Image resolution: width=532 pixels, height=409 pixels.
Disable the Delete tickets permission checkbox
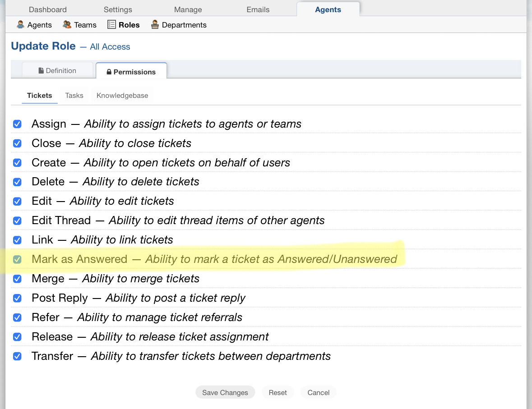17,182
